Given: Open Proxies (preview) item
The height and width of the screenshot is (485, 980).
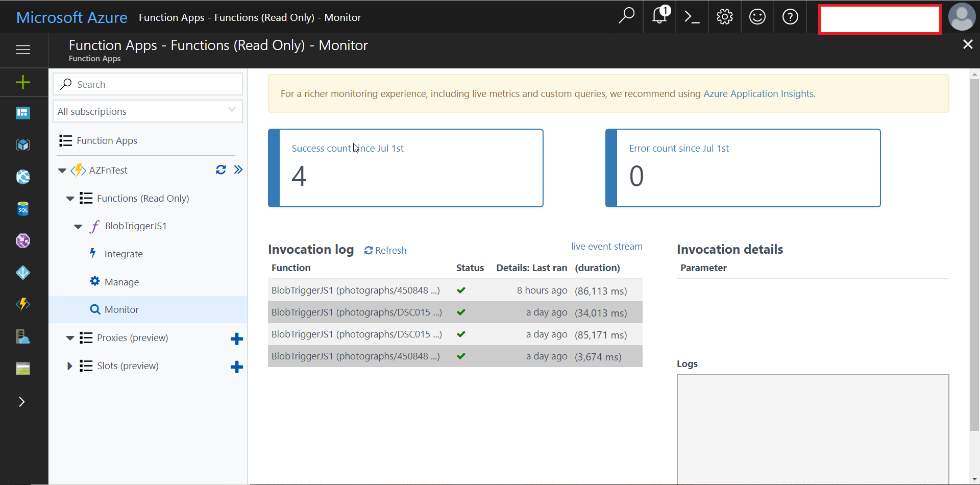Looking at the screenshot, I should coord(132,337).
